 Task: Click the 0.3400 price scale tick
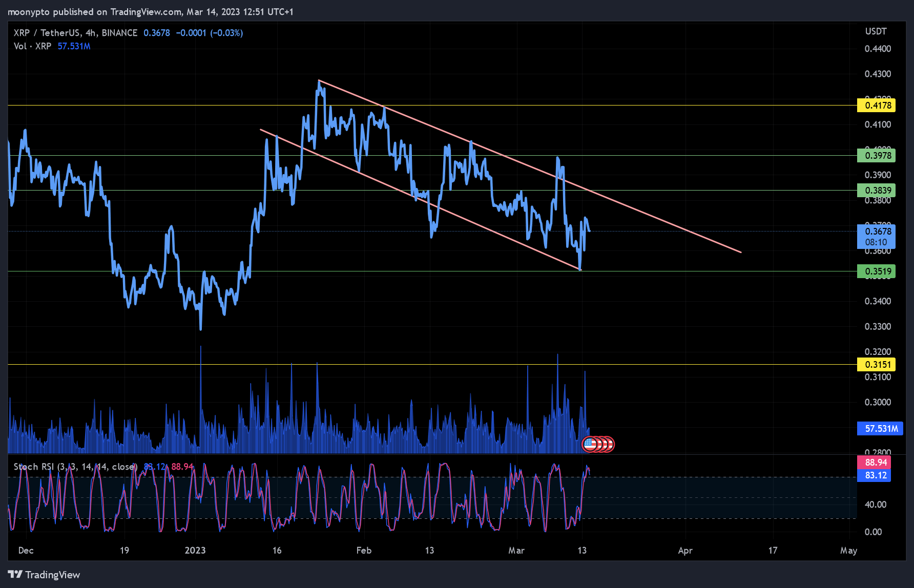tap(878, 301)
